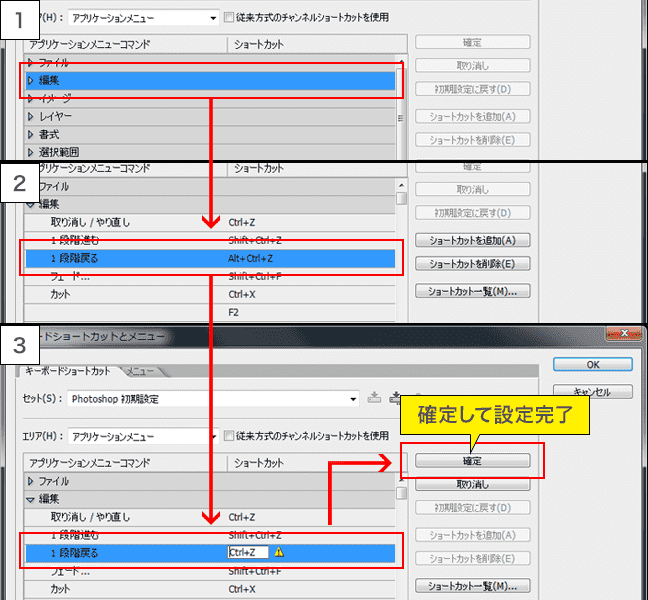Viewport: 648px width, 600px height.
Task: Tick the 従来方式 checkbox at the very top
Action: coord(230,17)
